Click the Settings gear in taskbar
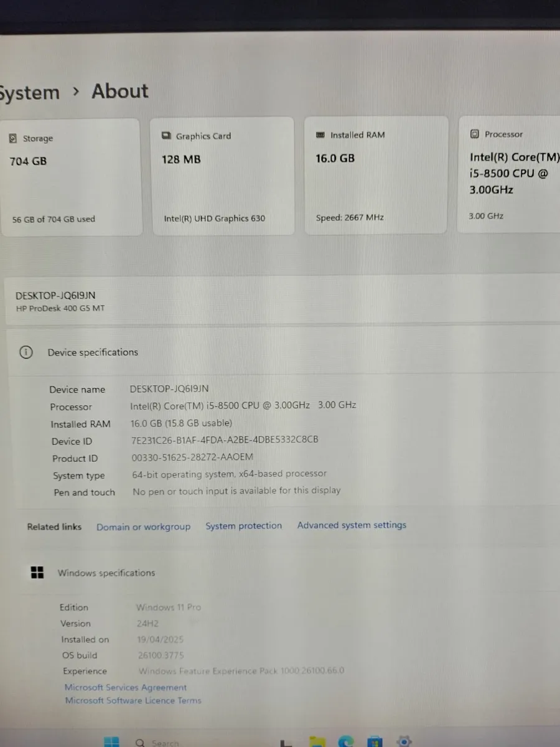 point(404,741)
